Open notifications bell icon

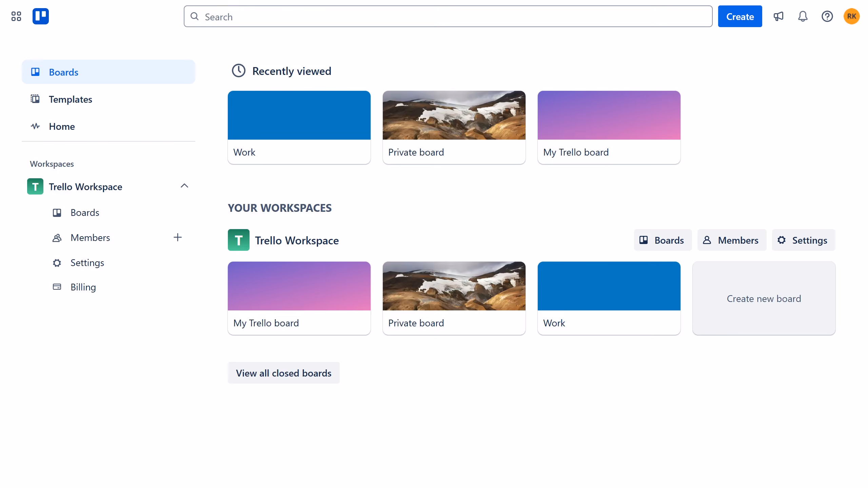[x=803, y=16]
